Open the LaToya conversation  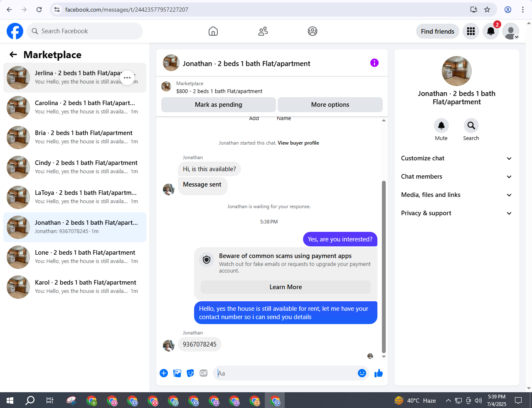[75, 197]
